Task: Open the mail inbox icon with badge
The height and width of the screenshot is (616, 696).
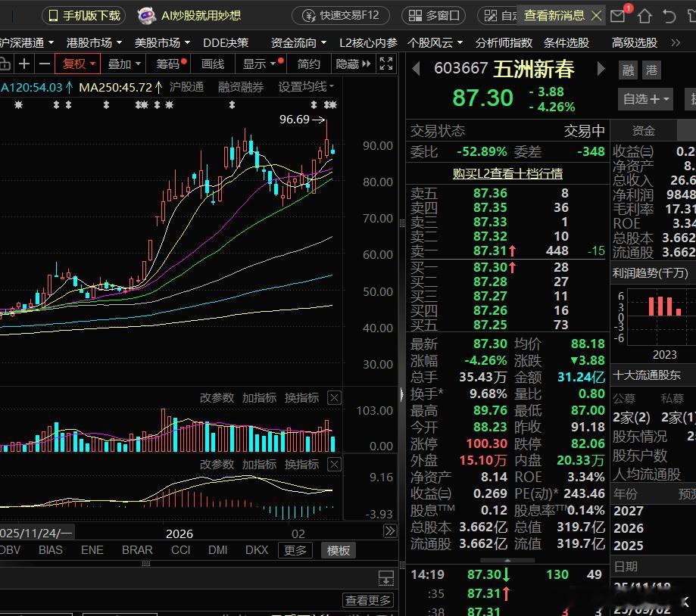Action: click(x=618, y=16)
